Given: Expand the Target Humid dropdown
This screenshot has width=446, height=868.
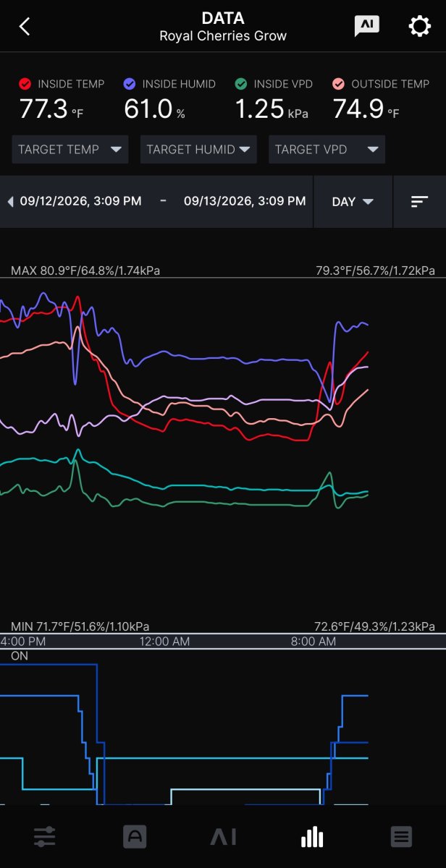Looking at the screenshot, I should [198, 149].
